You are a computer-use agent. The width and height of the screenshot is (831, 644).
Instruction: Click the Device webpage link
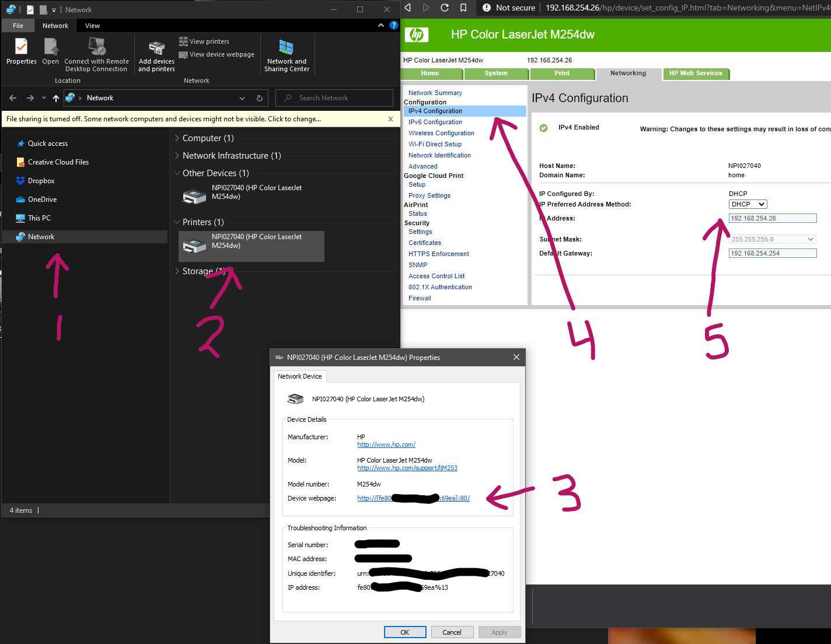pos(413,498)
